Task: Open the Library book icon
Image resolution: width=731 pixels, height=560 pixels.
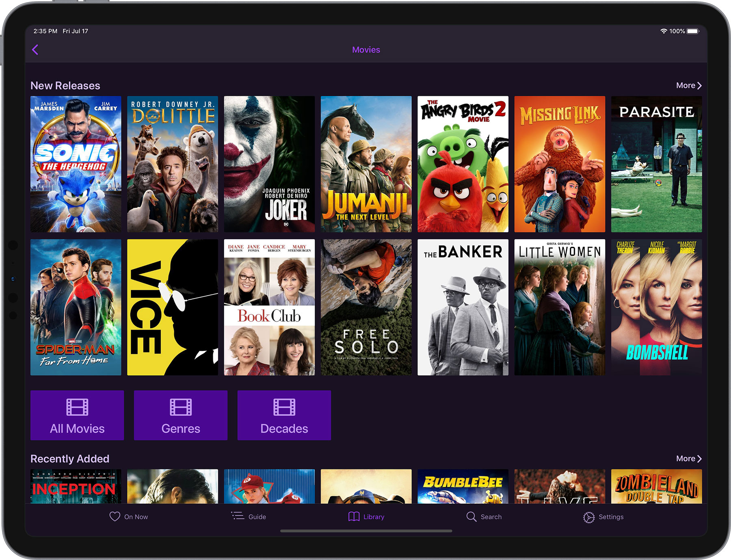Action: pyautogui.click(x=353, y=517)
